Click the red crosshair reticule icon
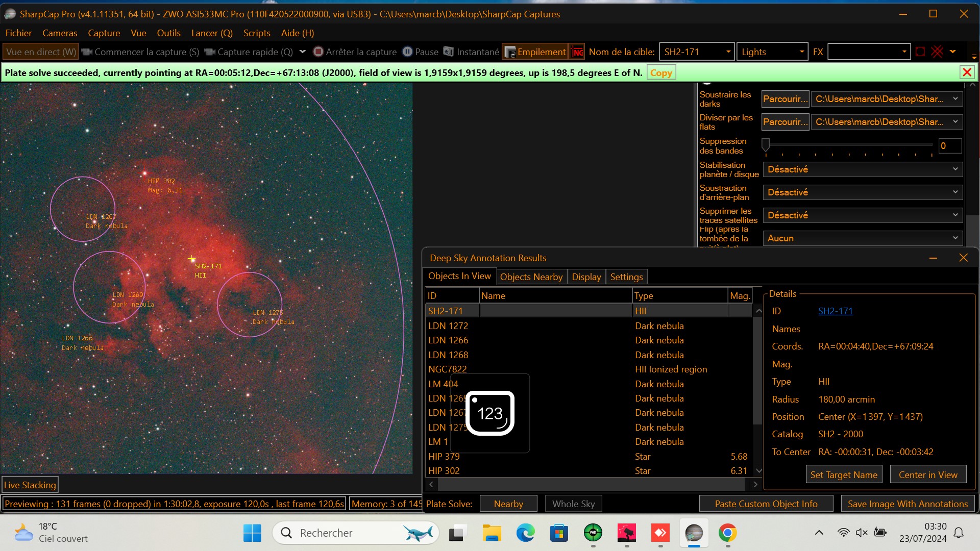This screenshot has height=551, width=980. (937, 52)
